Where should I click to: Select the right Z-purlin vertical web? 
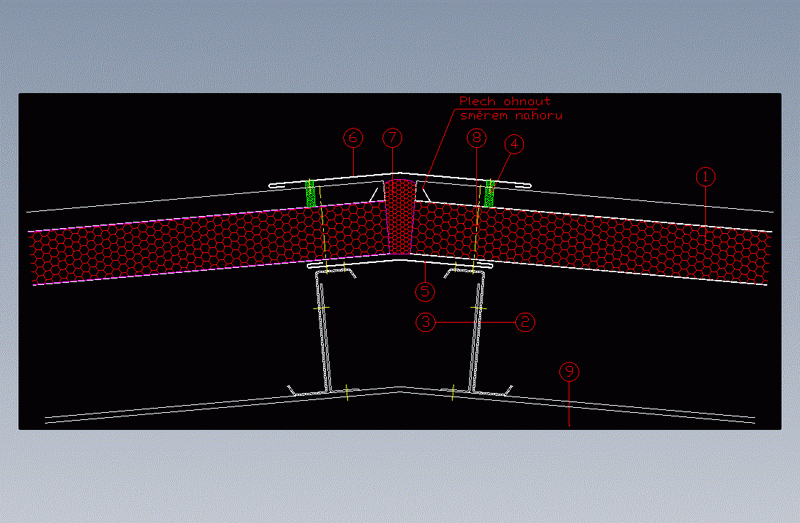click(475, 330)
